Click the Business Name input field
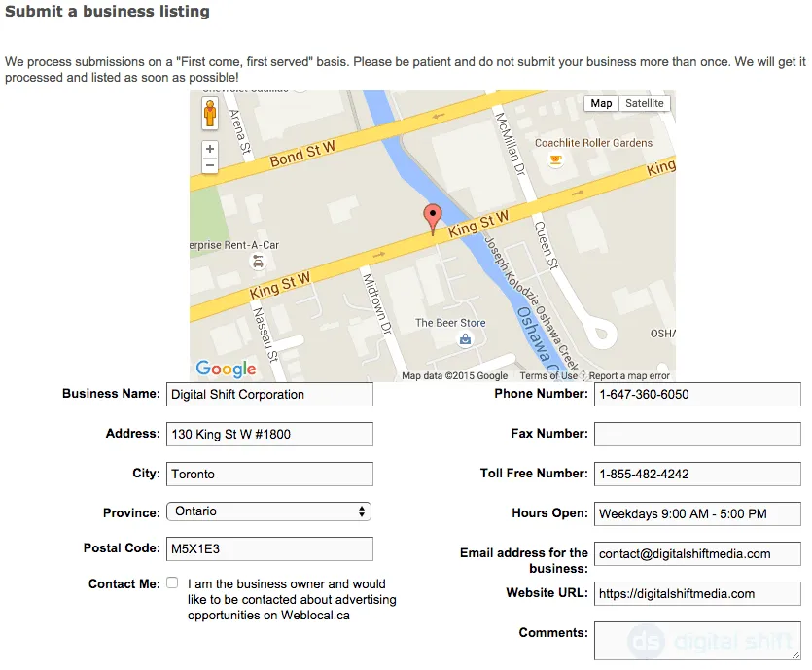This screenshot has height=670, width=812. click(269, 395)
